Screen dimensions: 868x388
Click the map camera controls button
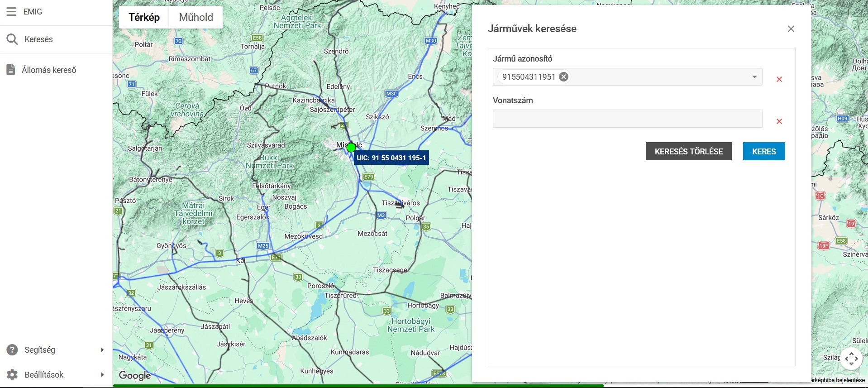[x=851, y=359]
